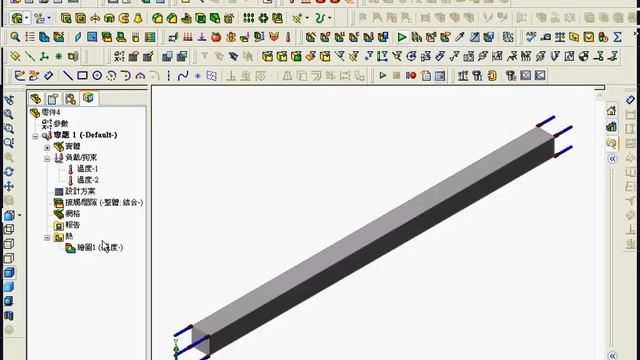This screenshot has width=640, height=360.
Task: Click the magnifier icon on simulation toolbar
Action: [15, 37]
